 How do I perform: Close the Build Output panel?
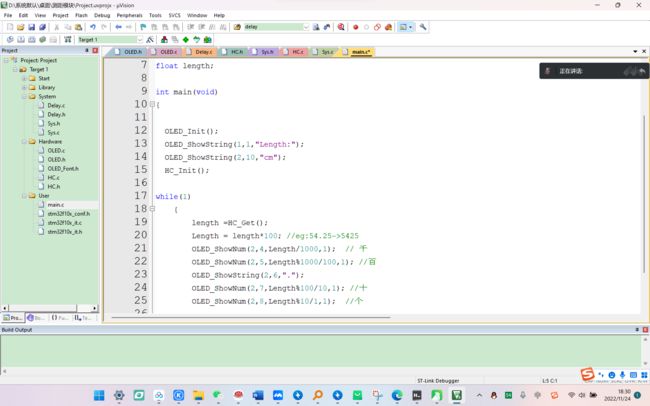645,330
